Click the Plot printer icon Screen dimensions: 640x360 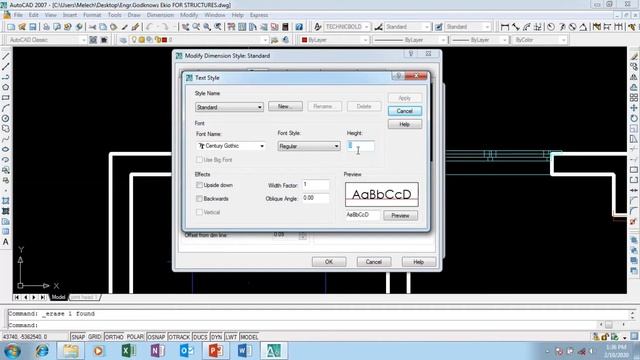[46, 27]
